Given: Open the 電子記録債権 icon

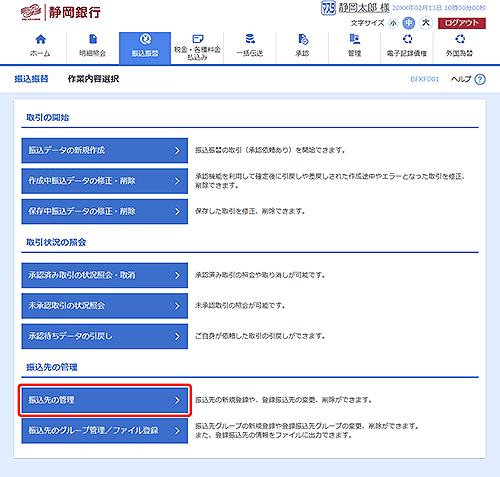Looking at the screenshot, I should (x=407, y=39).
